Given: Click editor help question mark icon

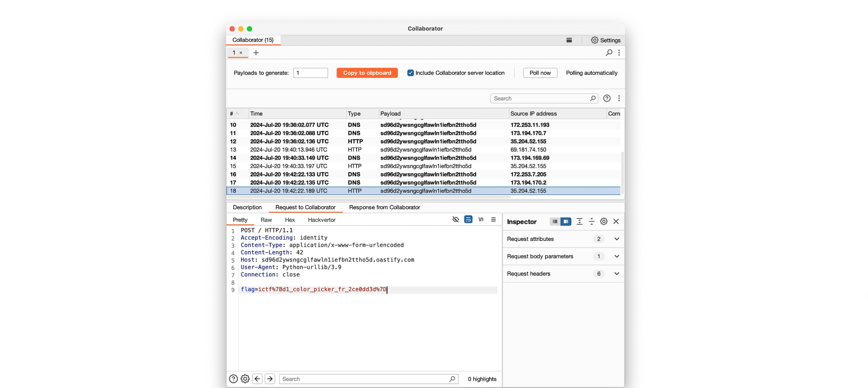Looking at the screenshot, I should pos(233,379).
